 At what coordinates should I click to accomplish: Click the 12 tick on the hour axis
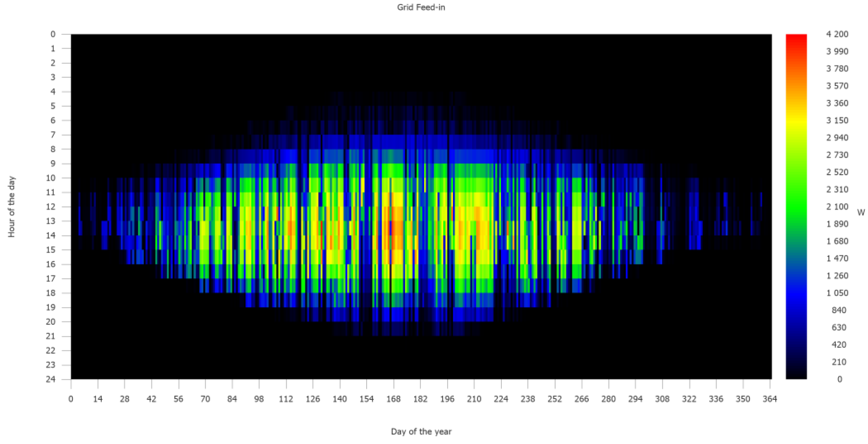(51, 207)
